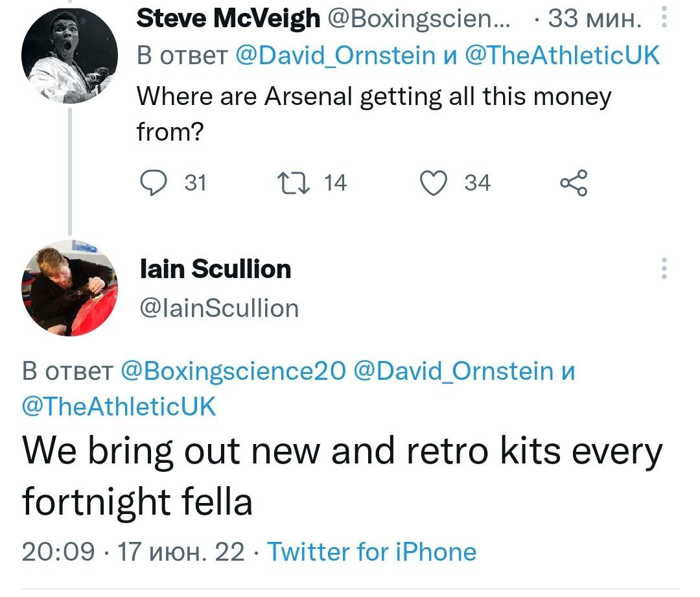Click @David_Ornstein mention in Steve's tweet
Screen dimensions: 700x597
334,57
